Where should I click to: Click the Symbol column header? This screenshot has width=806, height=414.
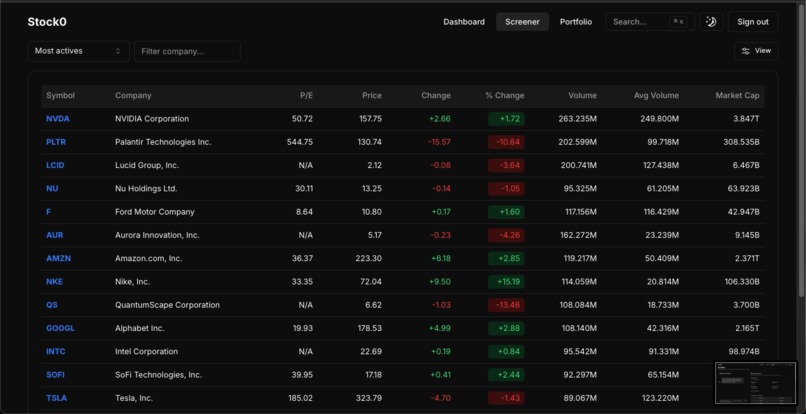[61, 96]
